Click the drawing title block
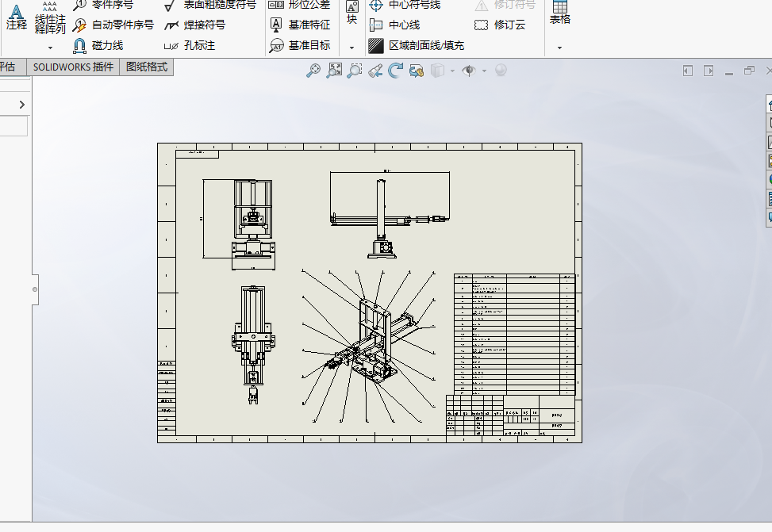Image resolution: width=772 pixels, height=532 pixels. pos(510,415)
